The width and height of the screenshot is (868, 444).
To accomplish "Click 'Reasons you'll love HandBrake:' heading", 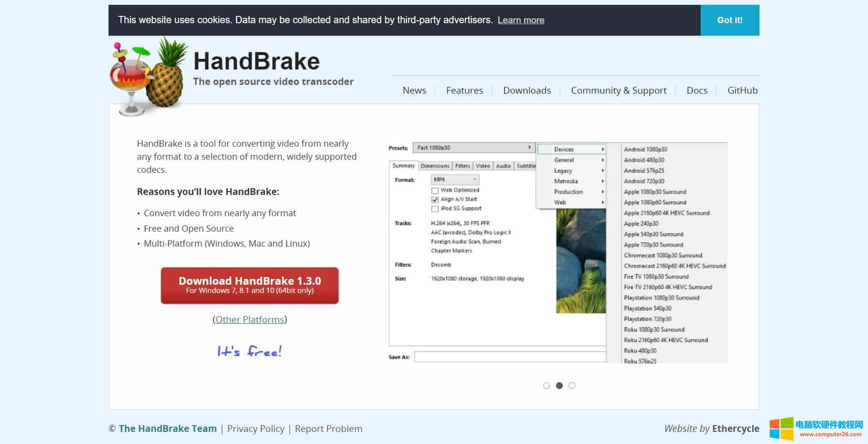I will tap(208, 192).
